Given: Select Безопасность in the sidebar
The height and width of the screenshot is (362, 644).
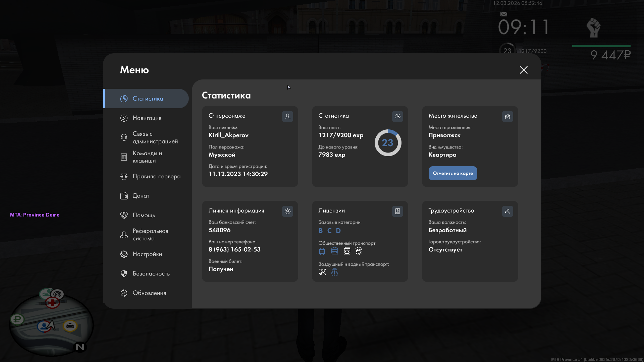Looking at the screenshot, I should [151, 274].
